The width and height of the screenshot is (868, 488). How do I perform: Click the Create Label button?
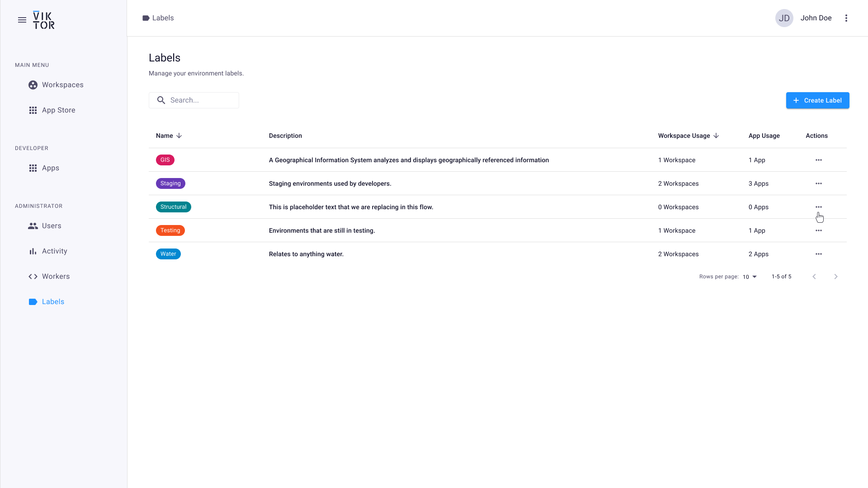tap(817, 100)
